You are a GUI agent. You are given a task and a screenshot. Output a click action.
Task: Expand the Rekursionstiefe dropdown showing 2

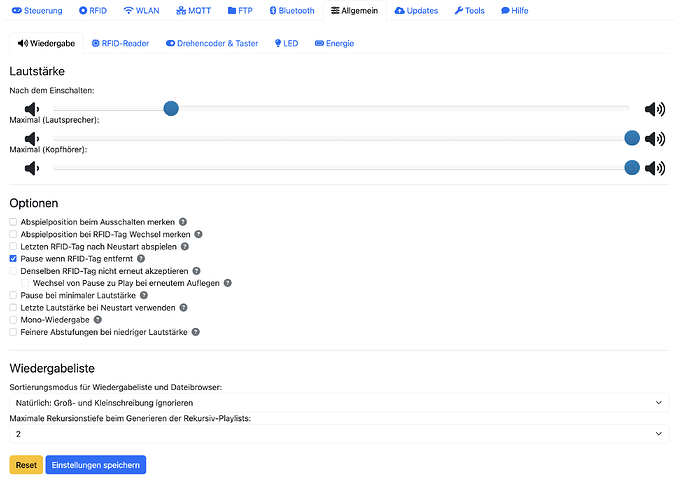click(339, 434)
